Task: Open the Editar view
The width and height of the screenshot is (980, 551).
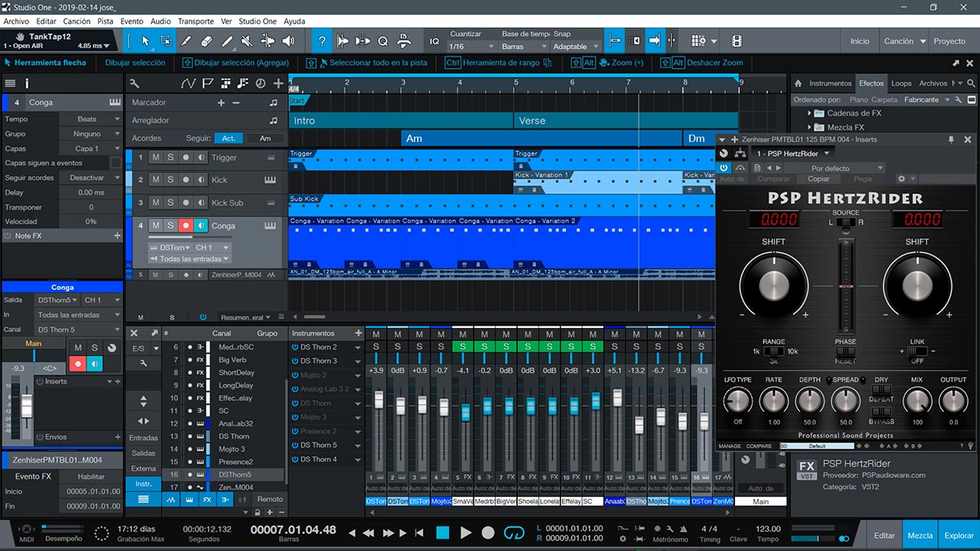Action: [x=884, y=535]
